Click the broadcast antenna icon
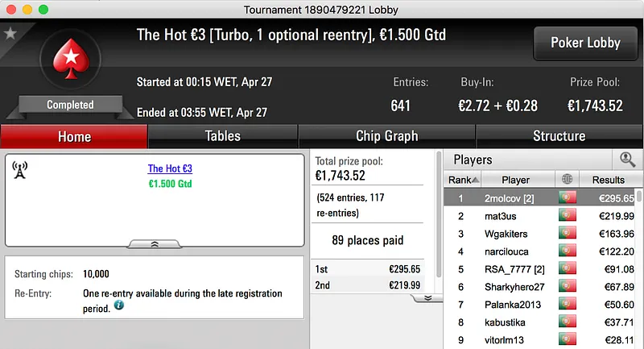The image size is (644, 349). pyautogui.click(x=20, y=170)
